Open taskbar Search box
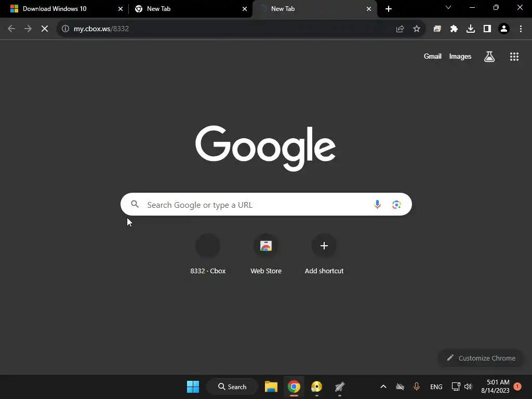532x399 pixels. (x=232, y=387)
